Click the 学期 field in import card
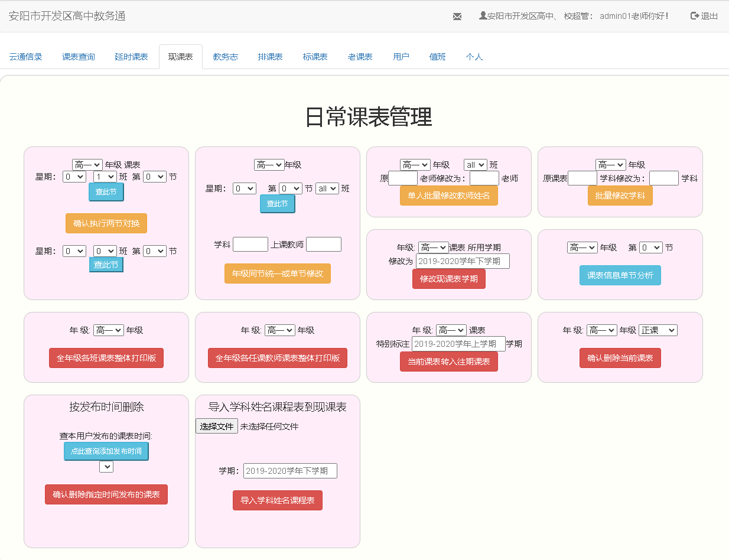 [x=290, y=471]
